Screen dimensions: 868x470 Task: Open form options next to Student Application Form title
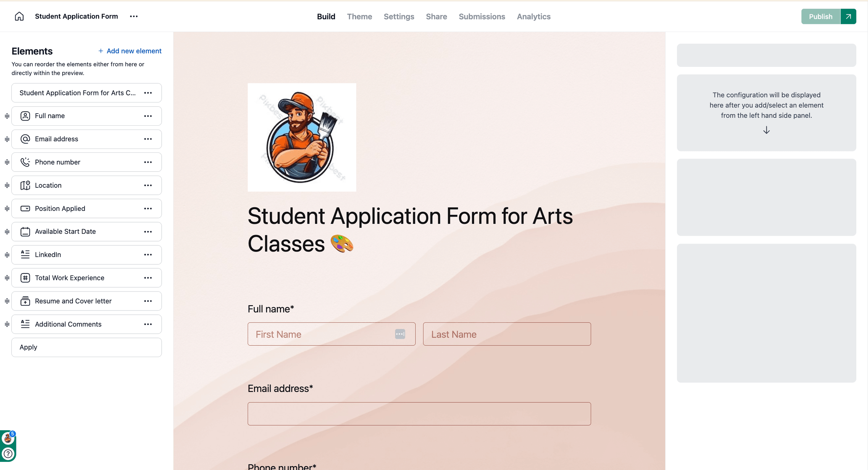[x=134, y=16]
